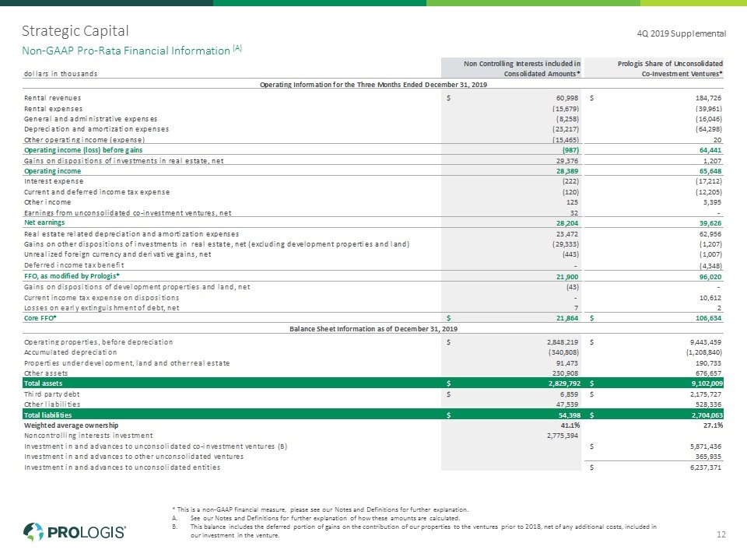Click the 'Real estate related depreciation and amortization expenses' label
Screen dimensions: 747x560
(x=132, y=234)
